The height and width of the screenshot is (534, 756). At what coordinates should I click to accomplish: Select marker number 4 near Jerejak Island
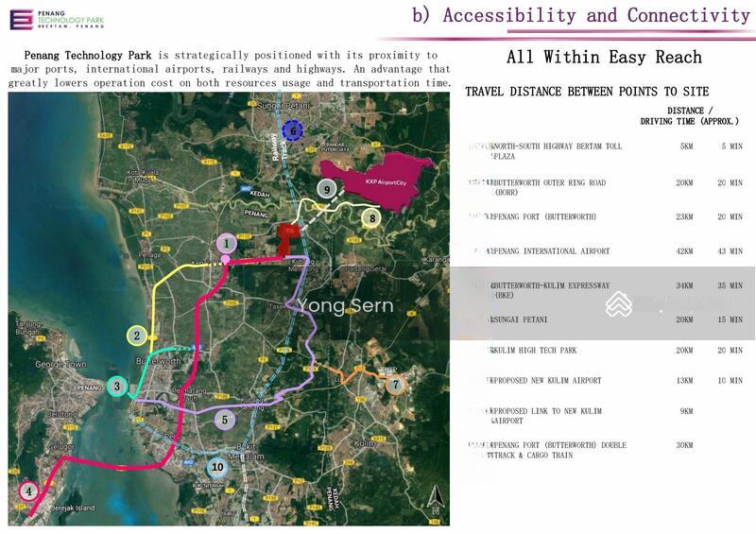tap(29, 491)
